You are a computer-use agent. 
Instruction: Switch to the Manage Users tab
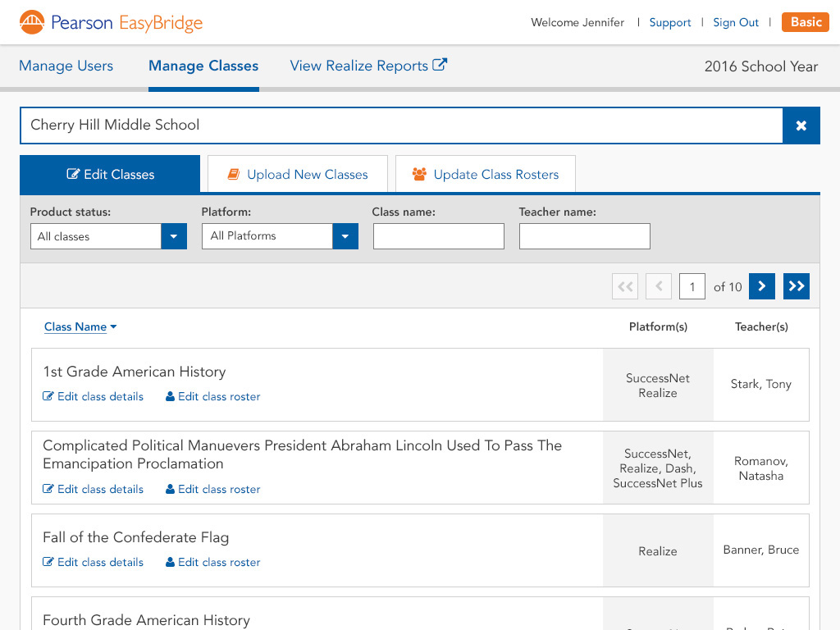point(66,66)
